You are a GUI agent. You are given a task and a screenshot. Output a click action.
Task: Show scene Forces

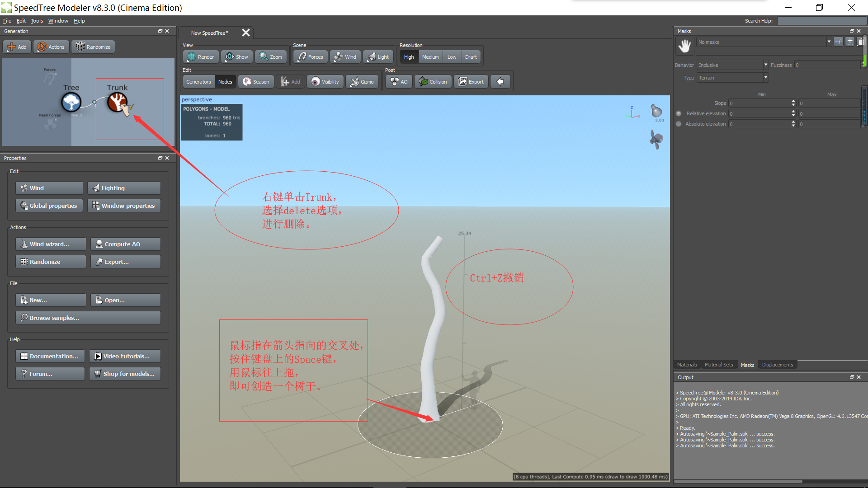point(310,56)
